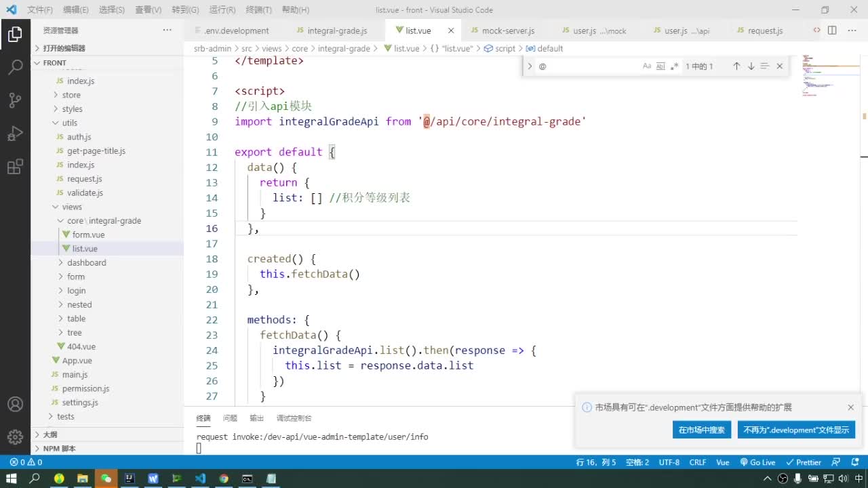Open the Accounts icon in activity bar
The height and width of the screenshot is (488, 868).
point(15,404)
